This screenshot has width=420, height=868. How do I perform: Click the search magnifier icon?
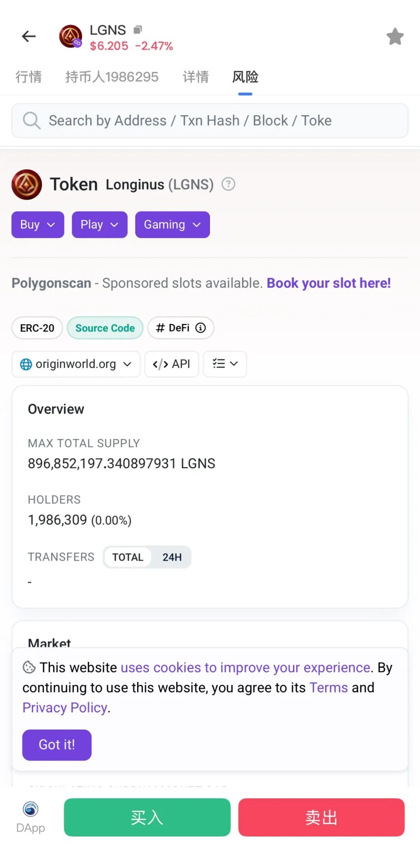point(32,120)
